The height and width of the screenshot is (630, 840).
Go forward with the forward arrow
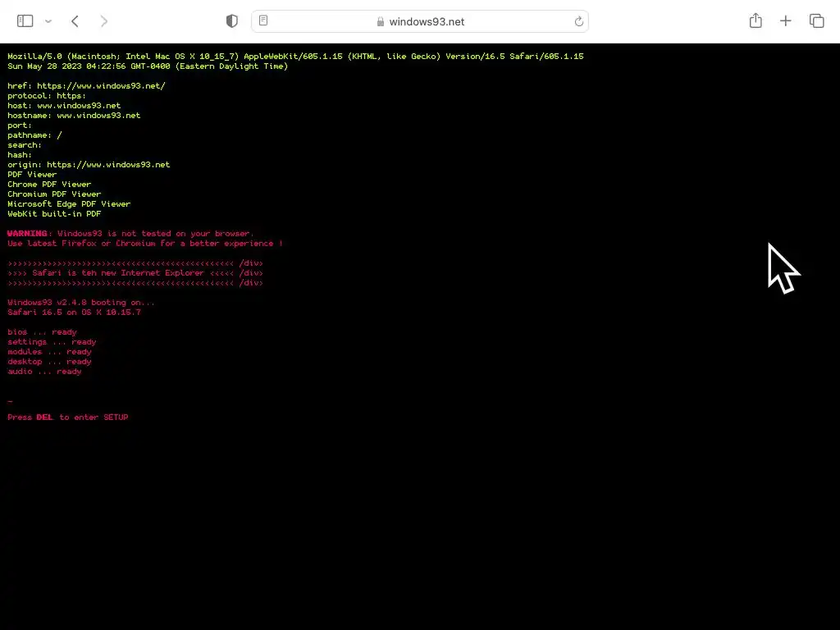104,21
